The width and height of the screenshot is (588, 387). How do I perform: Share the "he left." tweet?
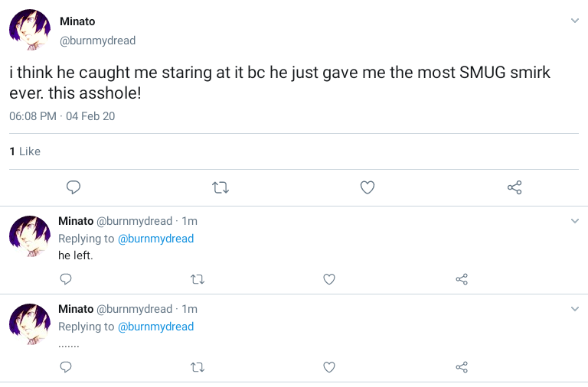pos(462,279)
